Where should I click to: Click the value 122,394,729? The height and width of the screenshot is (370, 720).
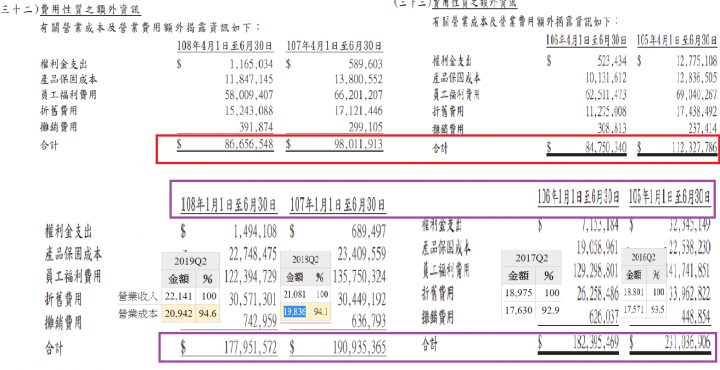(251, 277)
